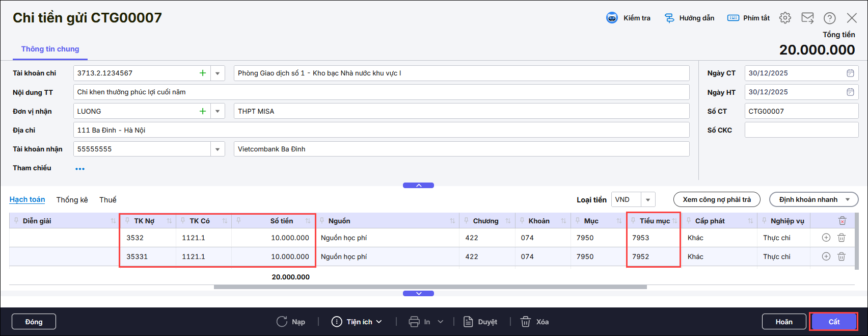Click the horizontal scrollbar under table
The width and height of the screenshot is (868, 336).
(x=430, y=287)
